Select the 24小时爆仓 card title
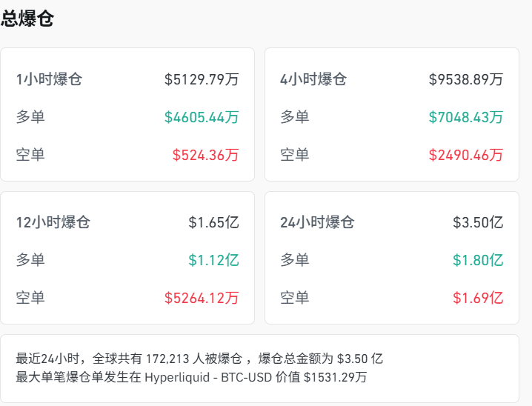 click(317, 222)
